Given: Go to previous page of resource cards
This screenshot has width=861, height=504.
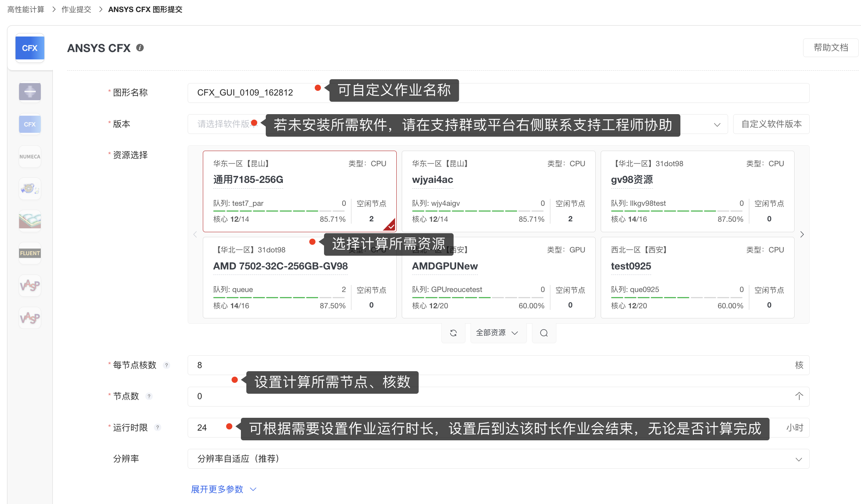Looking at the screenshot, I should pos(195,235).
